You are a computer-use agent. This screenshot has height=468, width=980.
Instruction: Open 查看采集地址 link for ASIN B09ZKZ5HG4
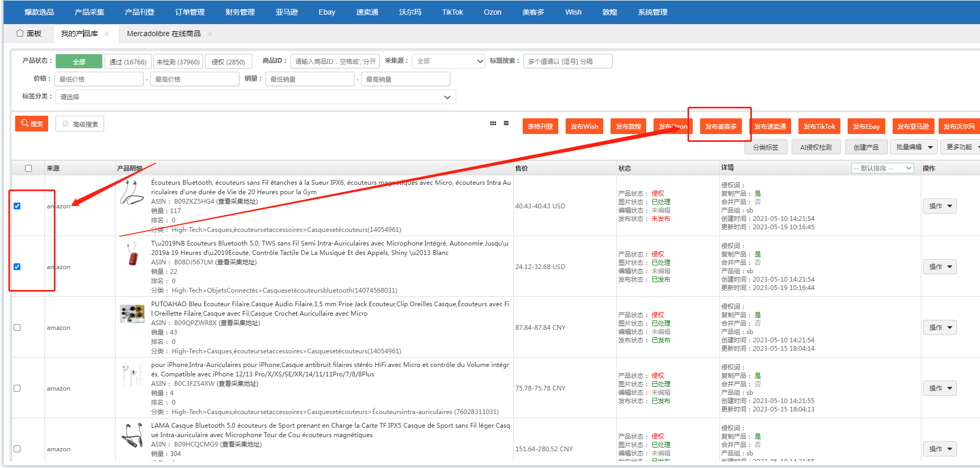pos(237,202)
